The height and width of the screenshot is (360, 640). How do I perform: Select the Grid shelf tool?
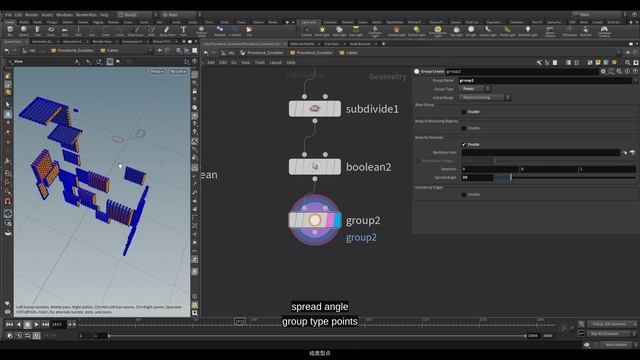tap(64, 31)
